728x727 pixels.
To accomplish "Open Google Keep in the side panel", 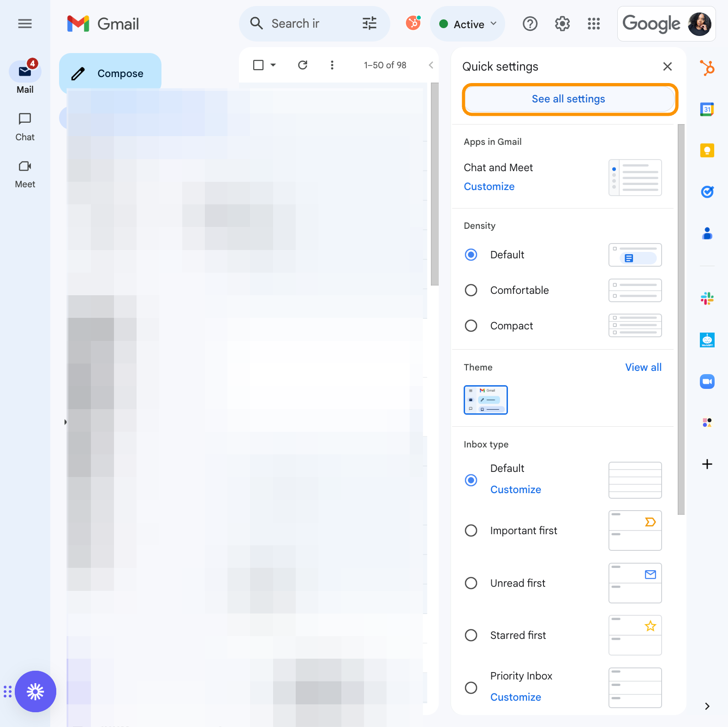I will (x=707, y=150).
